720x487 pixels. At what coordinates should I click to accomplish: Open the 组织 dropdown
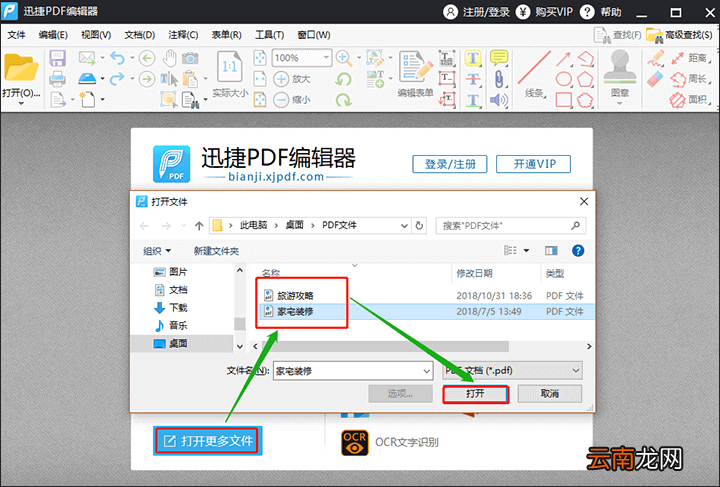[157, 251]
